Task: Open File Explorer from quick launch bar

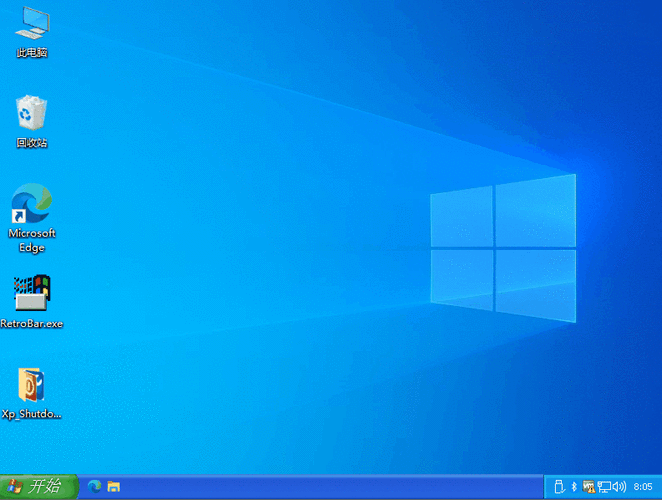Action: 114,487
